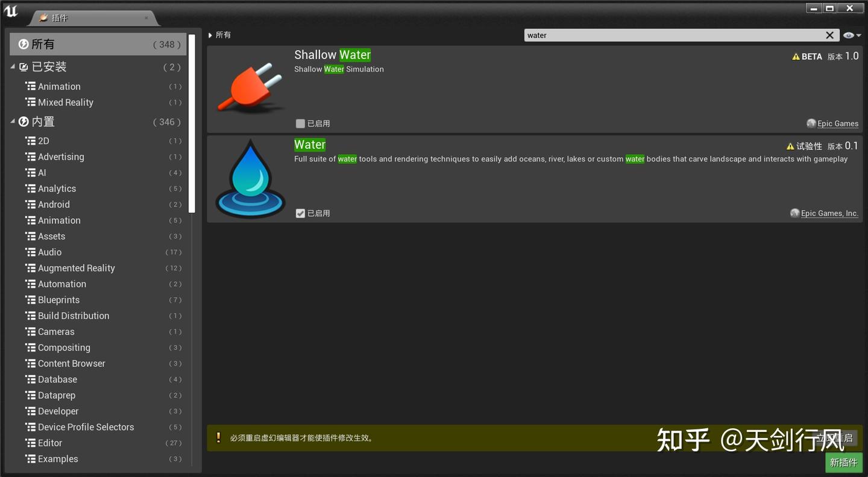The image size is (868, 477).
Task: Click the BETA warning triangle icon
Action: pos(795,56)
